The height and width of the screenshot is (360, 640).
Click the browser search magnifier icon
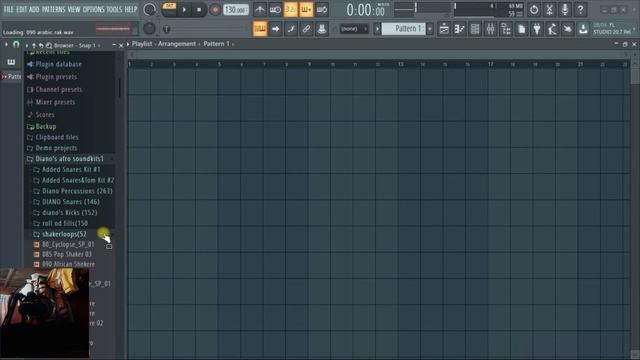pyautogui.click(x=49, y=45)
